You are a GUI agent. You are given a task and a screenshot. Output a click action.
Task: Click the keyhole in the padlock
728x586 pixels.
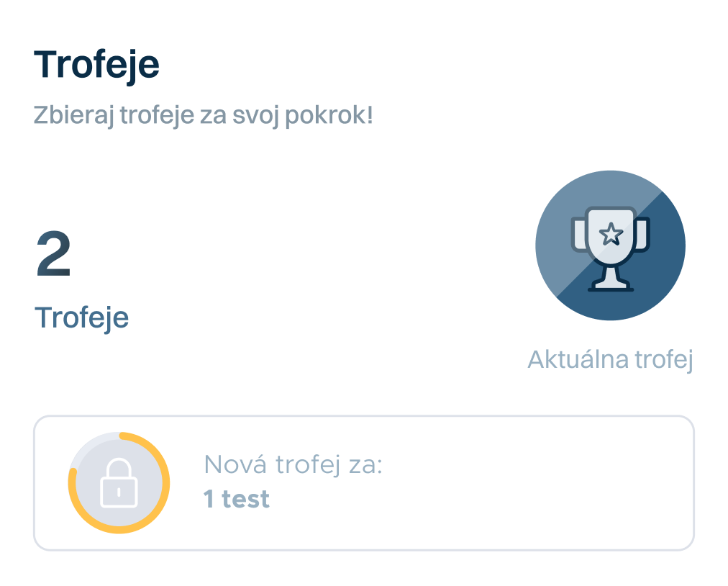coord(119,492)
